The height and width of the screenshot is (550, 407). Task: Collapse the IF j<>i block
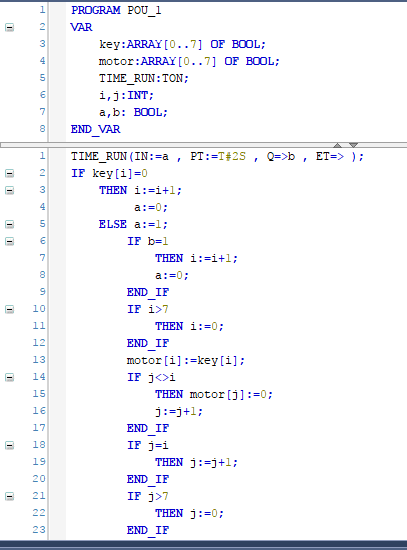pos(9,377)
